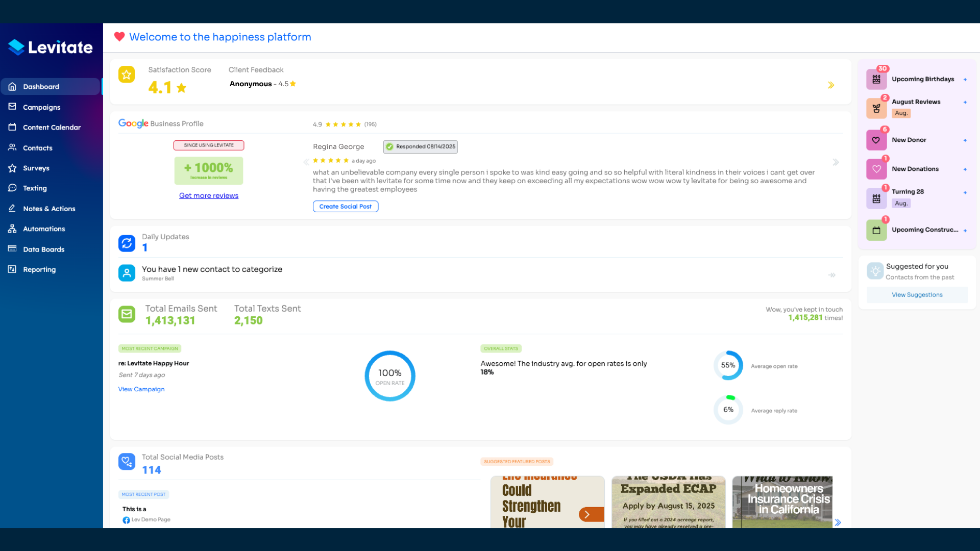
Task: Open Dashboard home icon in sidebar
Action: 12,87
